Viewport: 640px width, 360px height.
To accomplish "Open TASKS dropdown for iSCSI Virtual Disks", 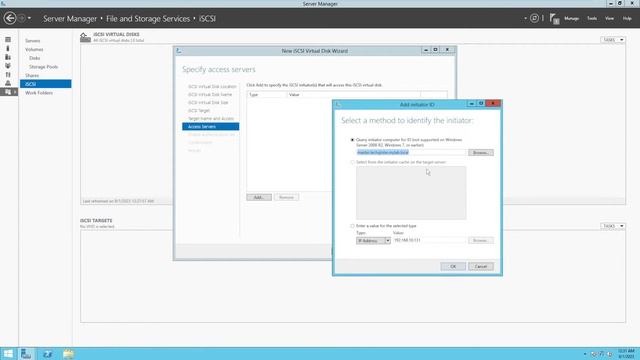I will [613, 40].
